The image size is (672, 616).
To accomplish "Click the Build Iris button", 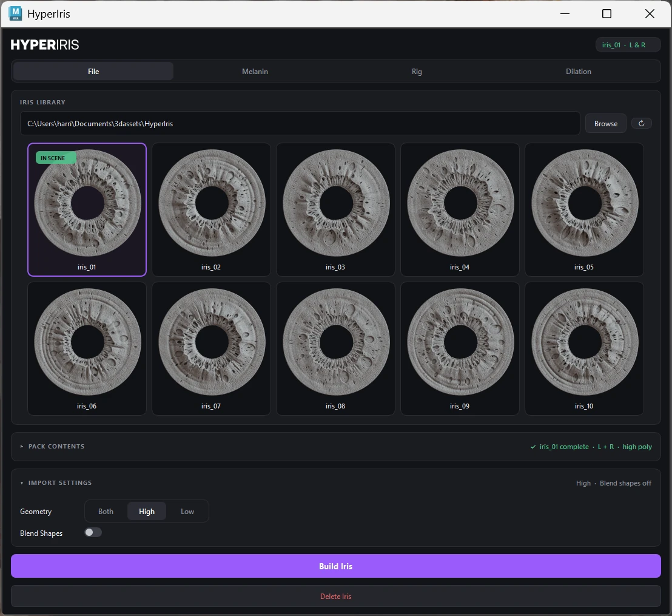I will click(335, 566).
